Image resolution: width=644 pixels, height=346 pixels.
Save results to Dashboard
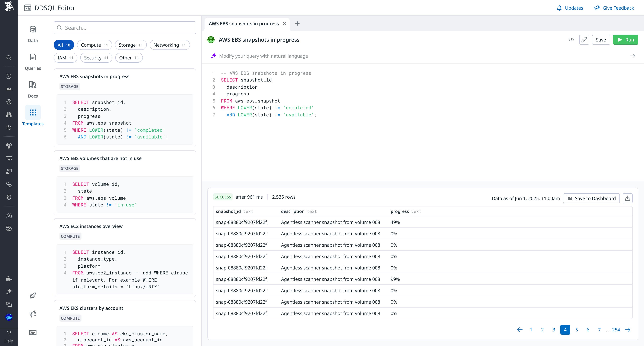[591, 198]
